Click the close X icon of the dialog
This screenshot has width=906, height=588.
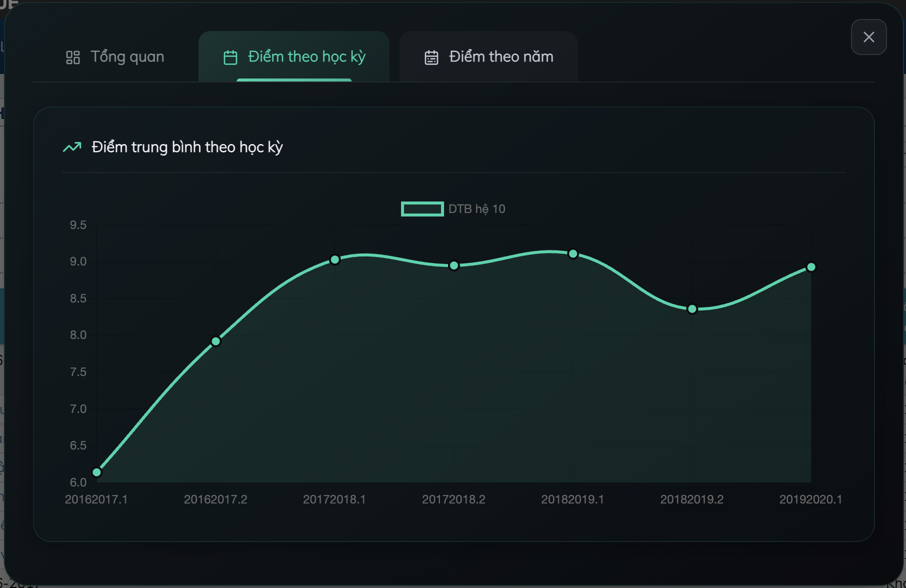(x=868, y=37)
